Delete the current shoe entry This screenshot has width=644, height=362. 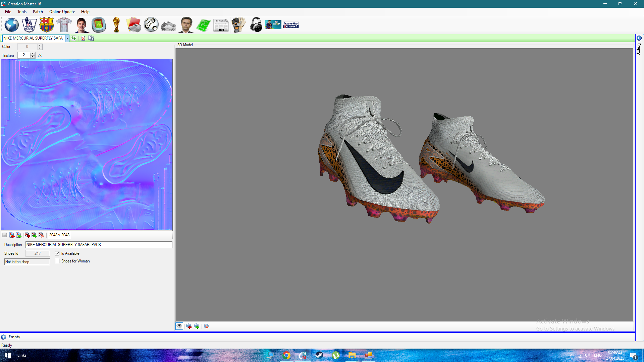click(83, 38)
